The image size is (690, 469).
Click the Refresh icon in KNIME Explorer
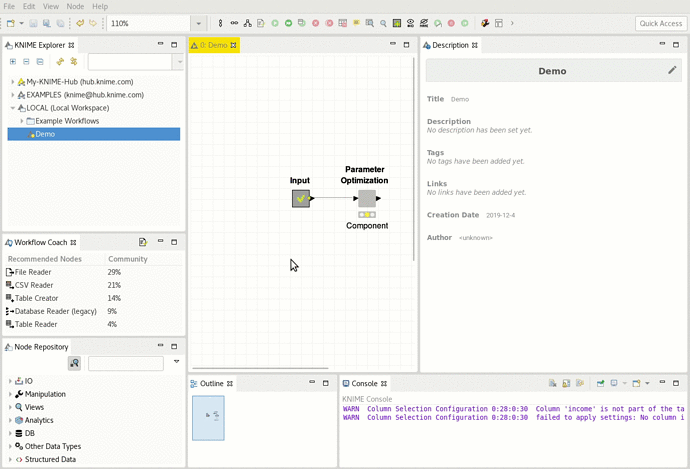[x=60, y=62]
